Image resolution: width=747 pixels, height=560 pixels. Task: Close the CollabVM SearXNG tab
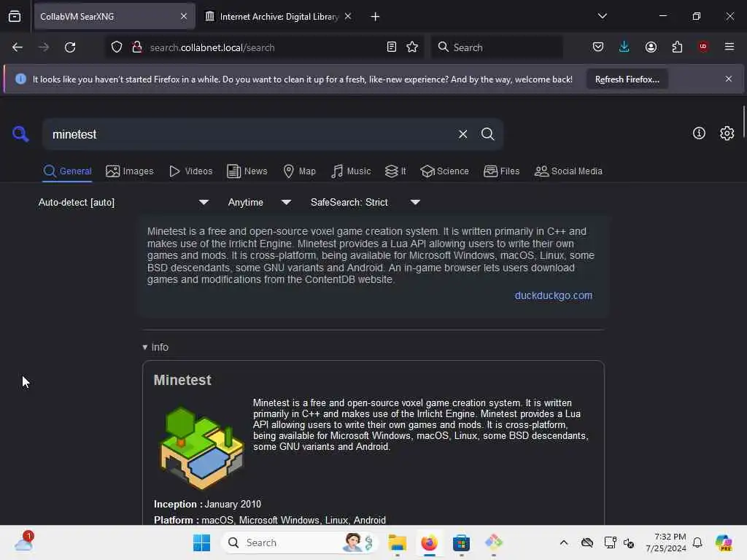click(x=184, y=16)
